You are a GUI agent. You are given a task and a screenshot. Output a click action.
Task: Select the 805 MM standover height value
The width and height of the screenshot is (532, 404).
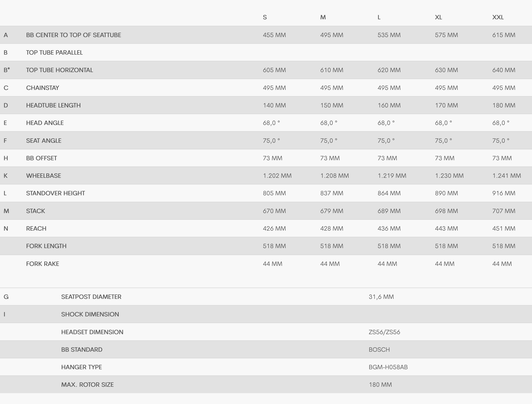click(274, 193)
